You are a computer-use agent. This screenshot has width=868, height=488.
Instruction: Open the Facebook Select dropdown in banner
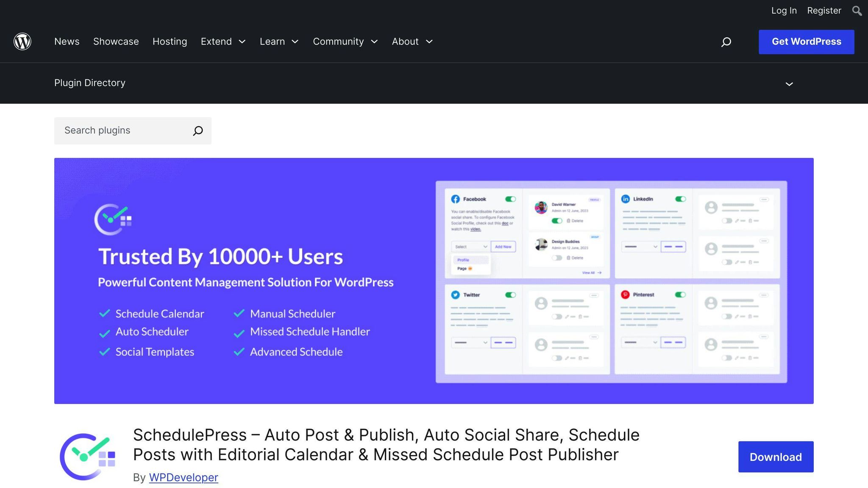point(470,247)
